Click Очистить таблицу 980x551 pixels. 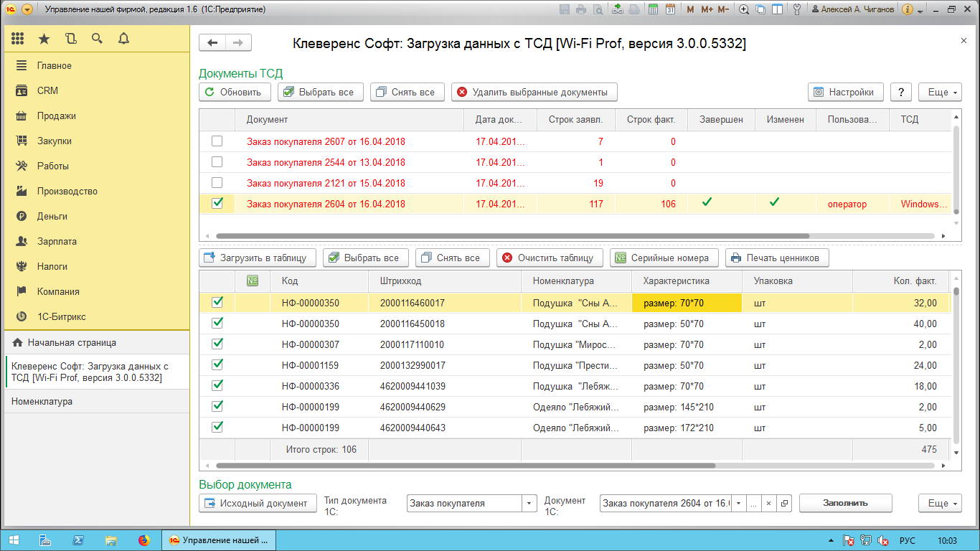pos(549,258)
